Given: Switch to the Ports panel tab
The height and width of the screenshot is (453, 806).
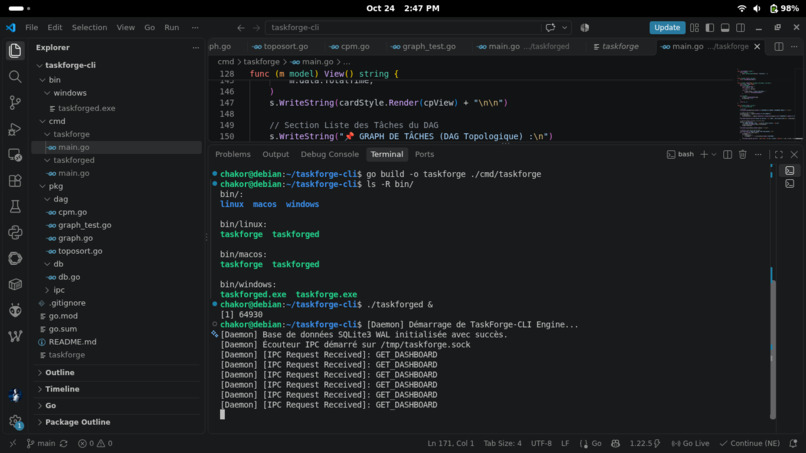Looking at the screenshot, I should (x=425, y=154).
